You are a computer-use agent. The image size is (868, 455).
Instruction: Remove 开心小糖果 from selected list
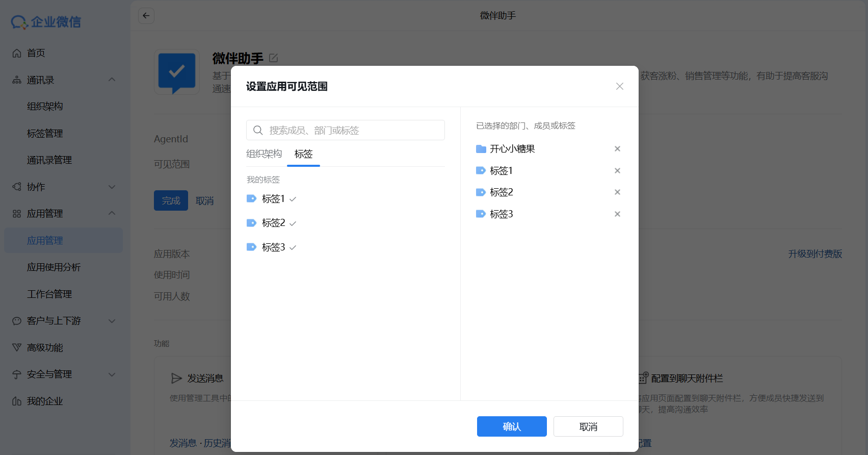click(617, 149)
